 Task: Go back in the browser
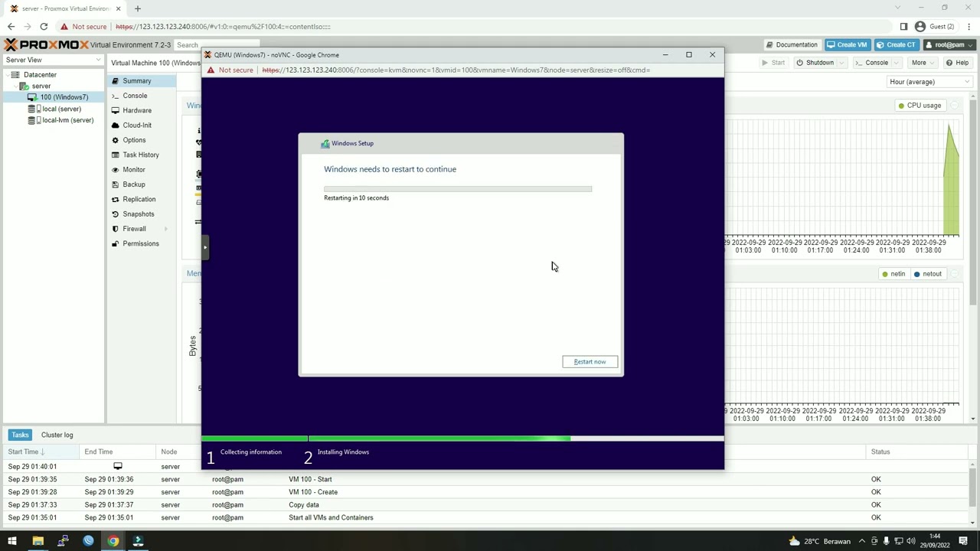11,27
